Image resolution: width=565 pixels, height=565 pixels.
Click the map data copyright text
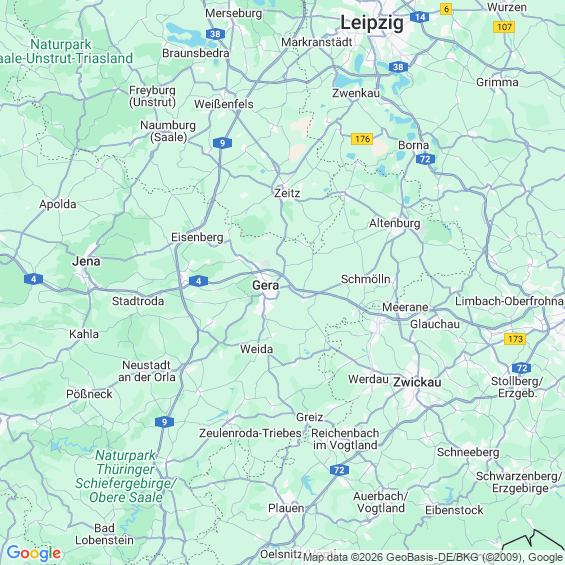[433, 557]
